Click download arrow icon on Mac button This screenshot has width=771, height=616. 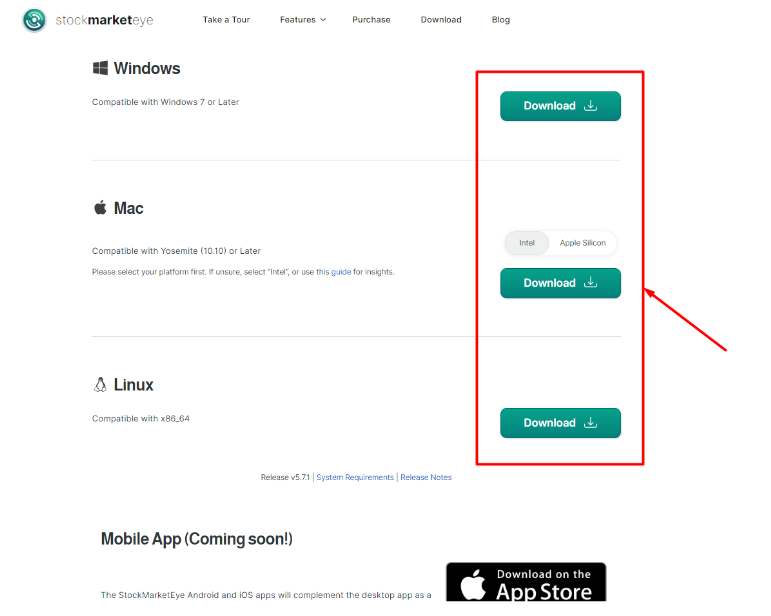pyautogui.click(x=591, y=282)
